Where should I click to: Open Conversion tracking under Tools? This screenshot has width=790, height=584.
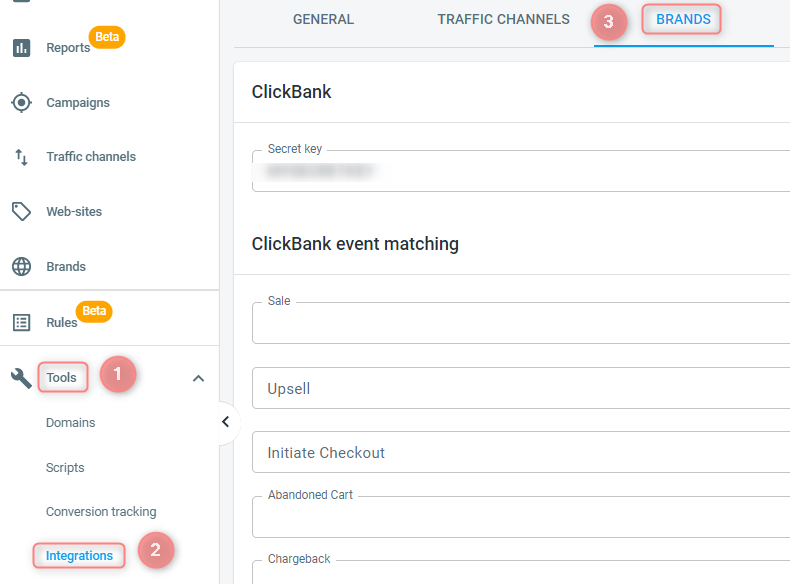pyautogui.click(x=101, y=511)
